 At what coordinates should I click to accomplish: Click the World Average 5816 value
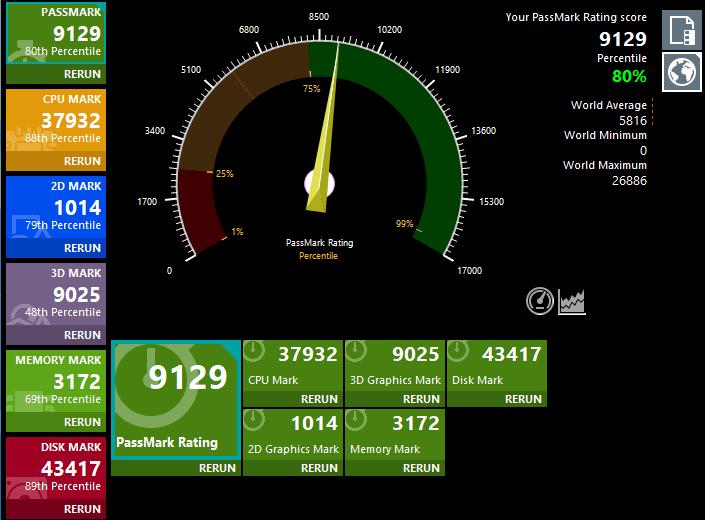click(x=633, y=120)
